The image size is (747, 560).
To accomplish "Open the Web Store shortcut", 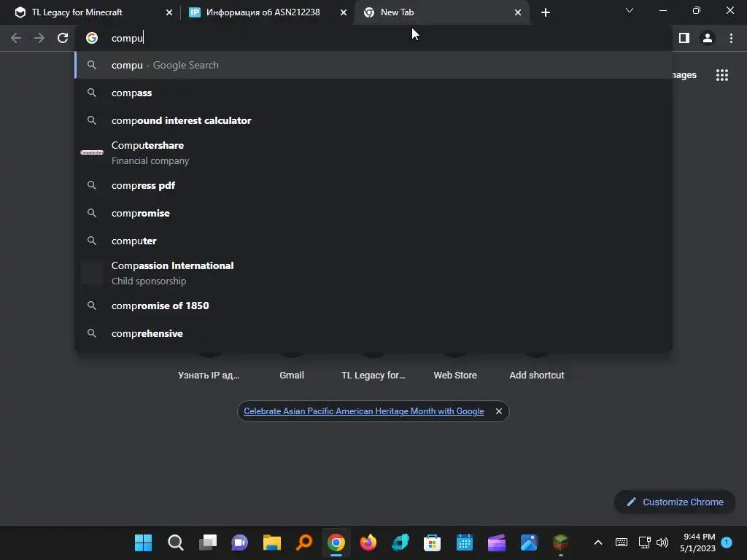I will pos(455,376).
